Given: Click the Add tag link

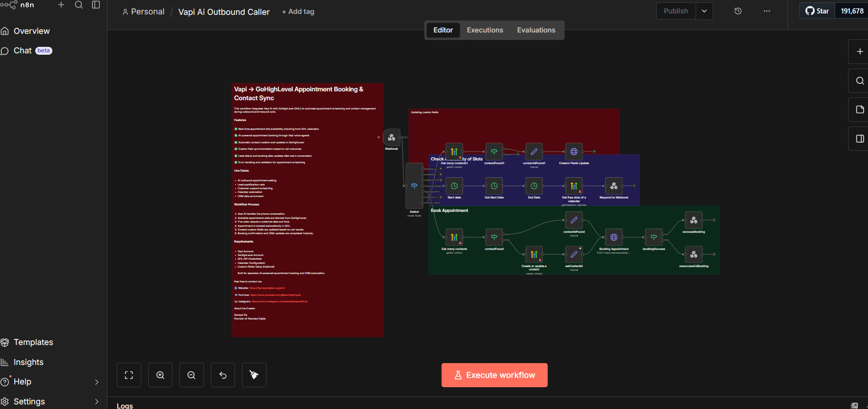Looking at the screenshot, I should [298, 12].
